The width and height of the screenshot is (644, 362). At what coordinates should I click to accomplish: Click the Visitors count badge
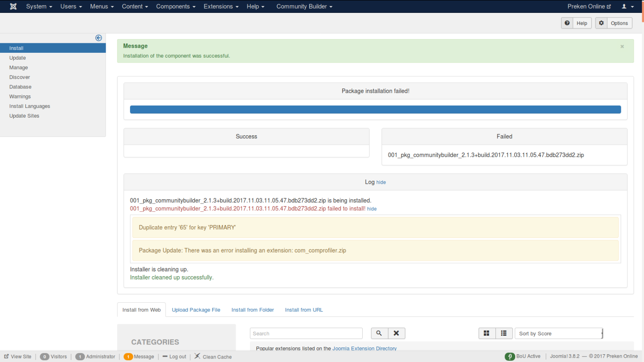(45, 357)
